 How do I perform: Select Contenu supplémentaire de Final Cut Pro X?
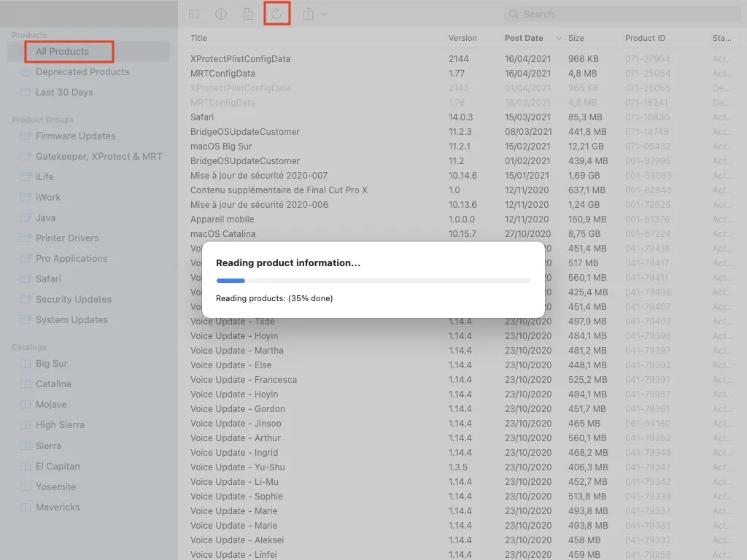tap(462, 190)
